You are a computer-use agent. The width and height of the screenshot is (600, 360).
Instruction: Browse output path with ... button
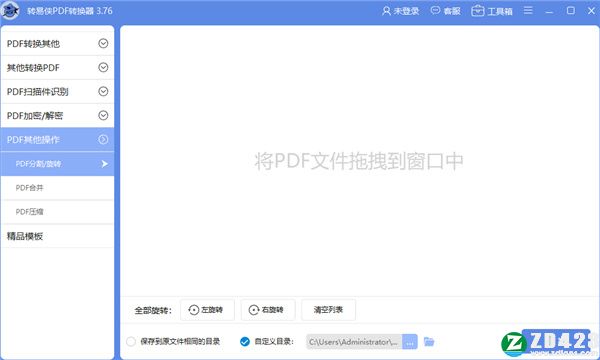coord(410,342)
